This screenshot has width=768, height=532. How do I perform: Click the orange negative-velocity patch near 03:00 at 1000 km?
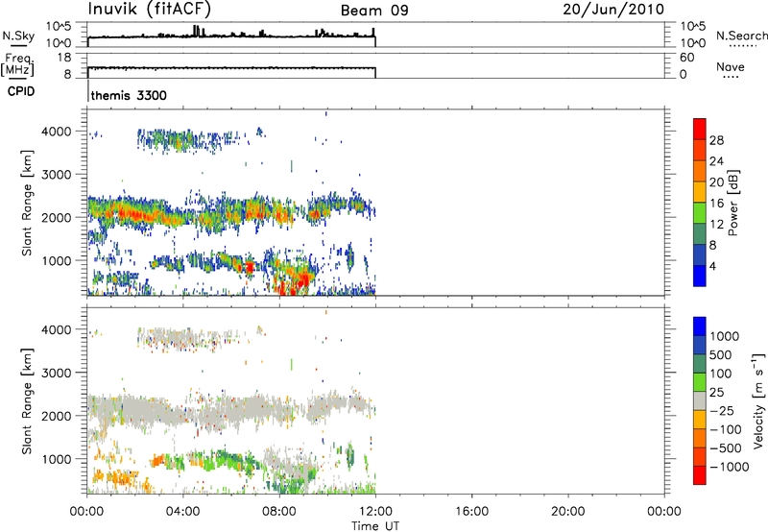coord(157,461)
